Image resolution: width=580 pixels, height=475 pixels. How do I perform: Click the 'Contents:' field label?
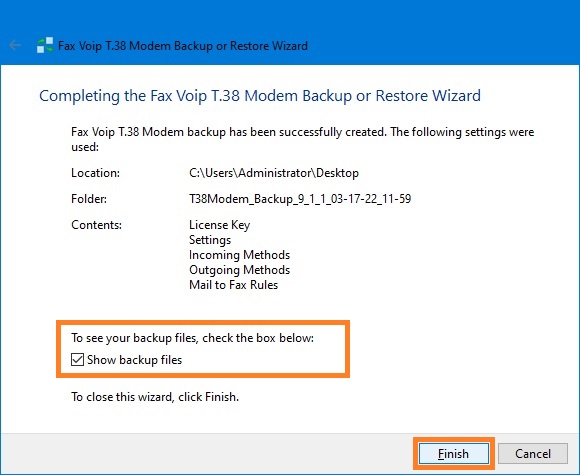[96, 225]
